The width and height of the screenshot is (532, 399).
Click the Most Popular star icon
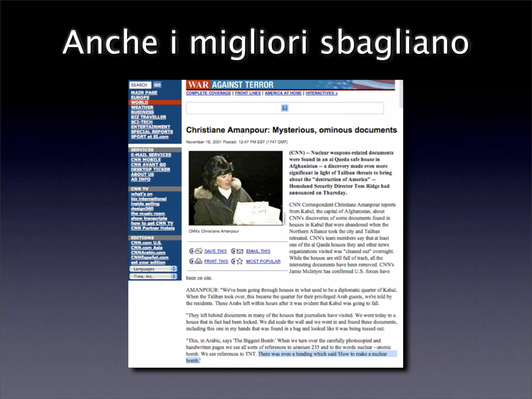coord(240,261)
